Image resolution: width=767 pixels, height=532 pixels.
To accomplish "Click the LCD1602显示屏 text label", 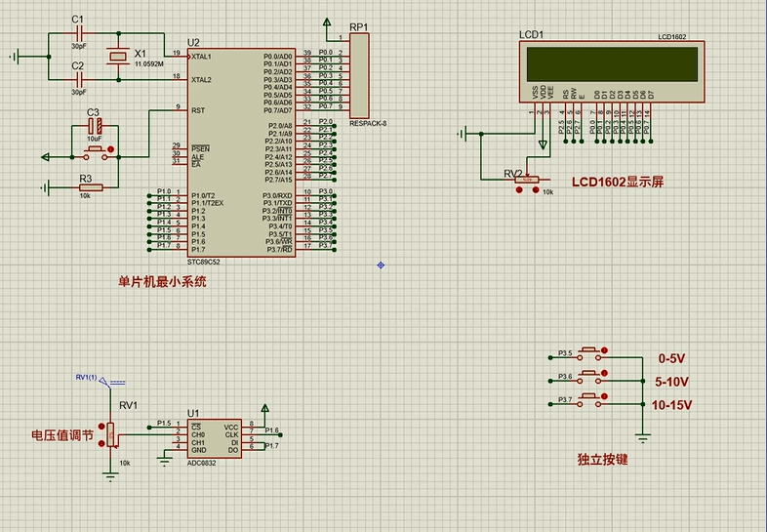I will [x=617, y=182].
